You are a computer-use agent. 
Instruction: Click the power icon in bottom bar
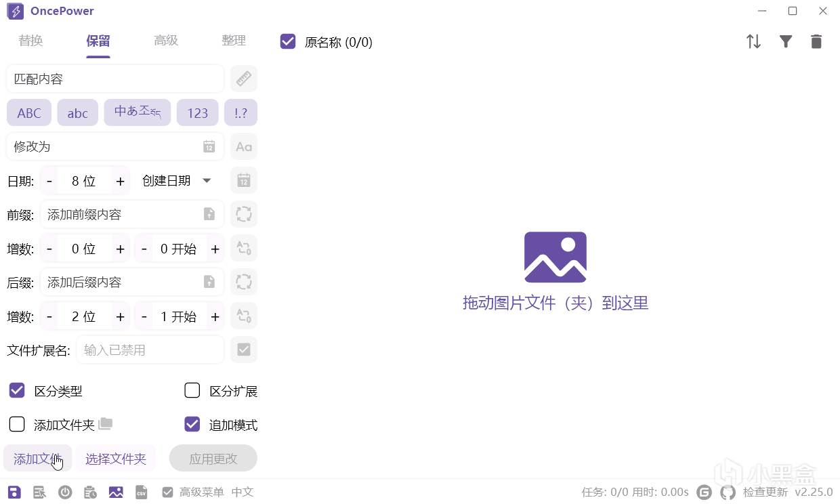pyautogui.click(x=65, y=492)
